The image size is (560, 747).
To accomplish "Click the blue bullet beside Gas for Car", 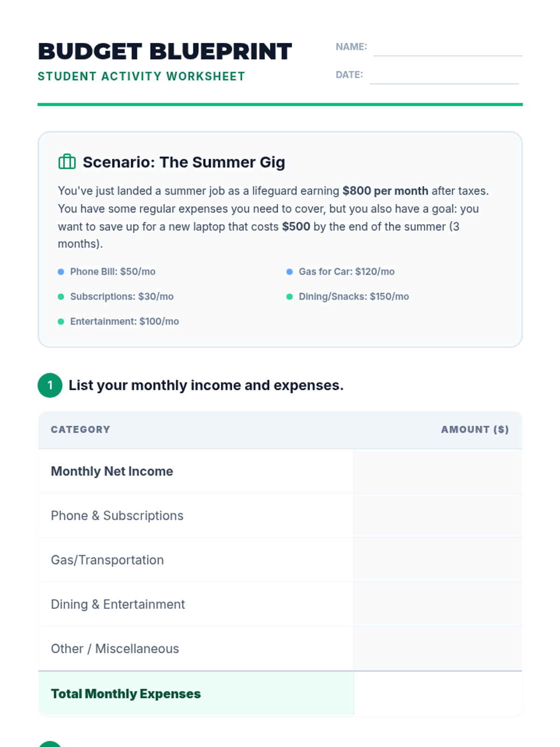I will 289,272.
